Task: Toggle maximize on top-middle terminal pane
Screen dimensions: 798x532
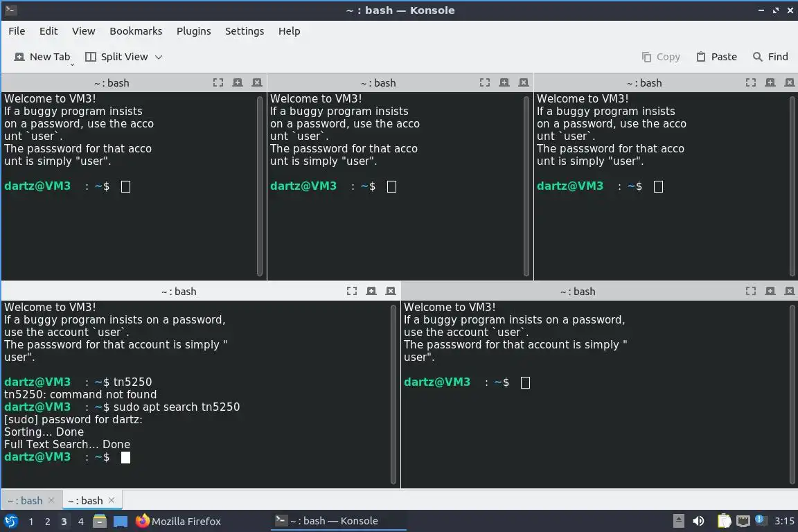Action: (x=484, y=82)
